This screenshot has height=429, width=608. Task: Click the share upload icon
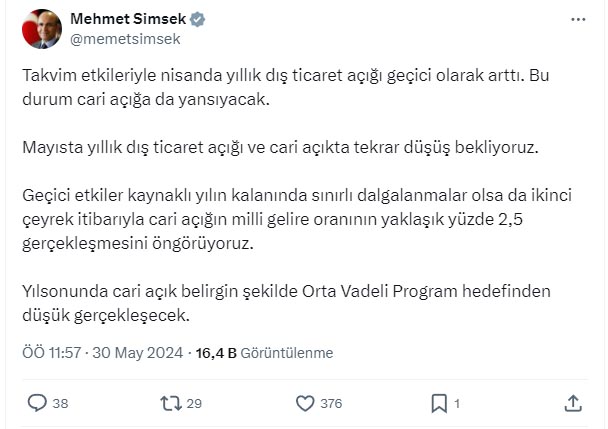point(573,403)
